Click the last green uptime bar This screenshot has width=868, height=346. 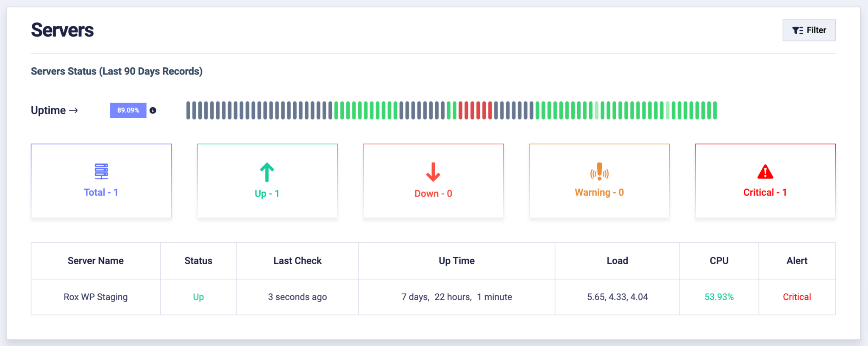tap(715, 111)
